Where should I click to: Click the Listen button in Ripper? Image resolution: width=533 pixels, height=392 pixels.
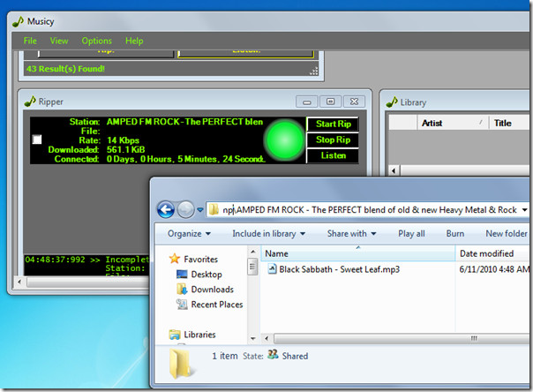coord(333,155)
